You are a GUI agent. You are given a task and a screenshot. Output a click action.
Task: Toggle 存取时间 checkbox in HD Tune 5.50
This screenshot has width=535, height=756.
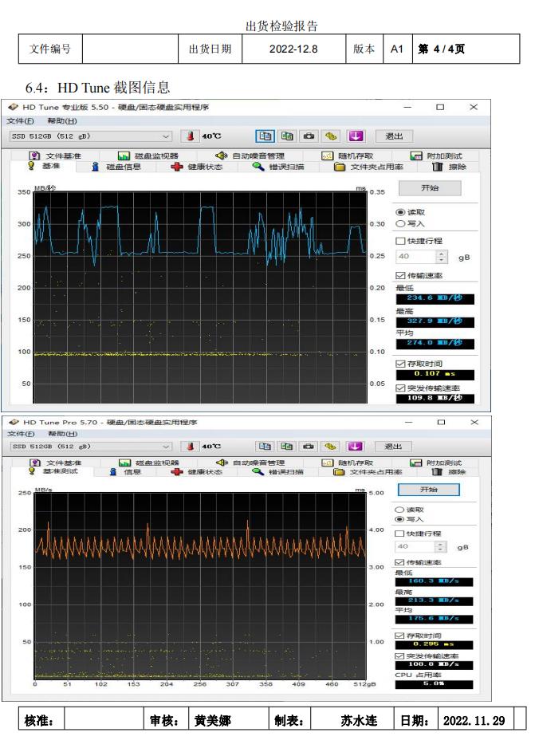click(400, 364)
